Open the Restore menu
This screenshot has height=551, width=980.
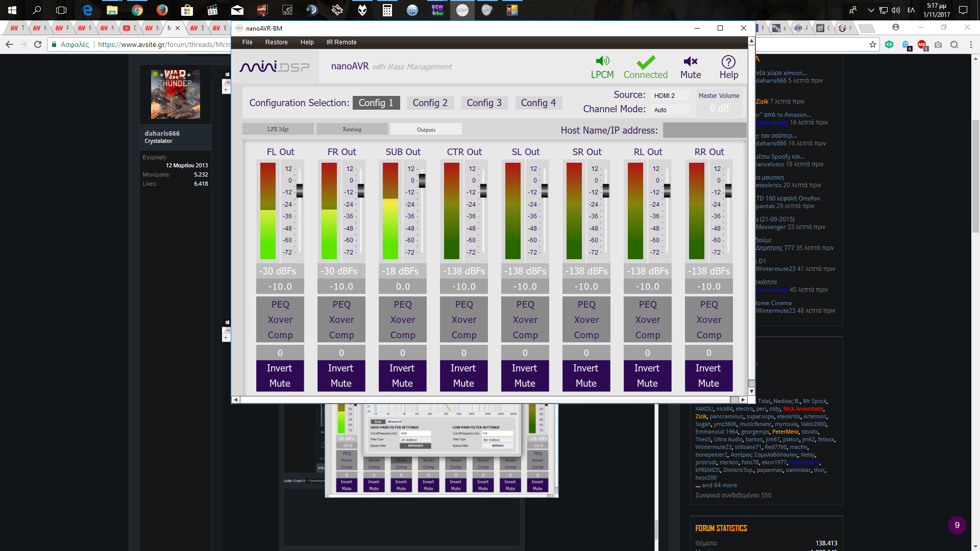click(x=276, y=42)
